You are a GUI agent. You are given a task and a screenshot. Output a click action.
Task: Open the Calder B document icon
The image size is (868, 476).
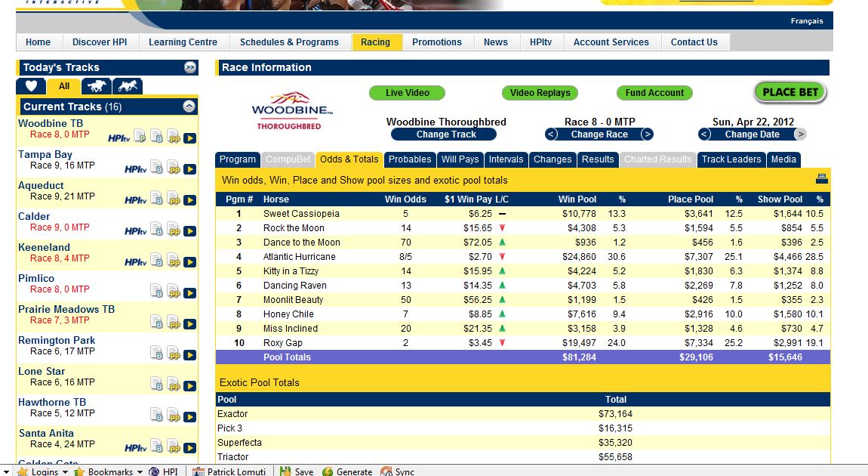pyautogui.click(x=157, y=230)
